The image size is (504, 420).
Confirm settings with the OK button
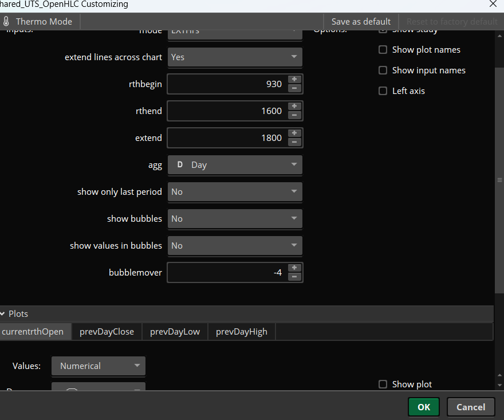click(423, 407)
